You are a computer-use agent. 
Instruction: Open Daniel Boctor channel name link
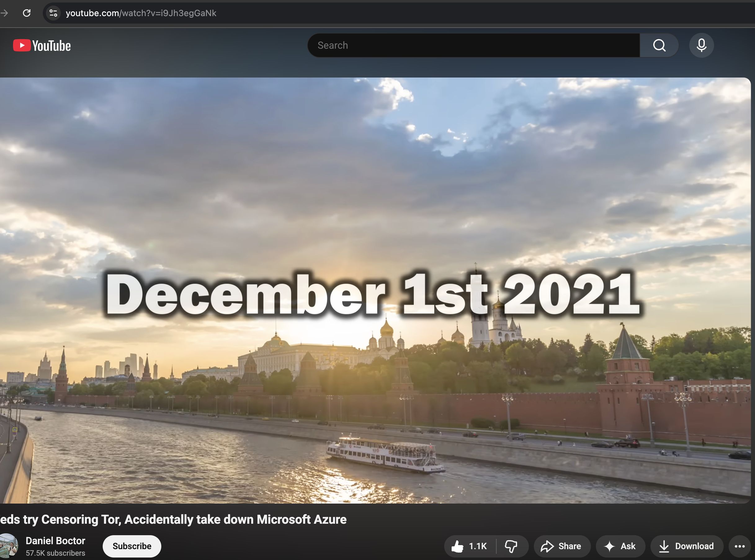(x=55, y=541)
